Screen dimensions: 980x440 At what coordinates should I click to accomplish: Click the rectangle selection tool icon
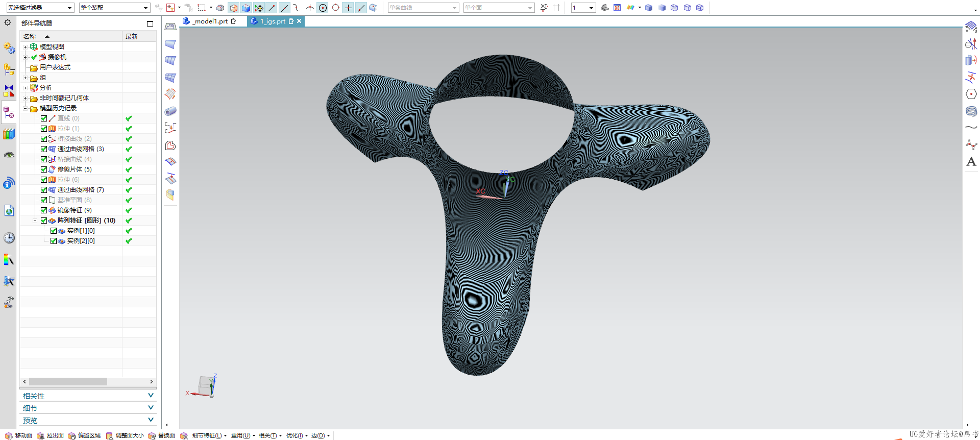202,8
